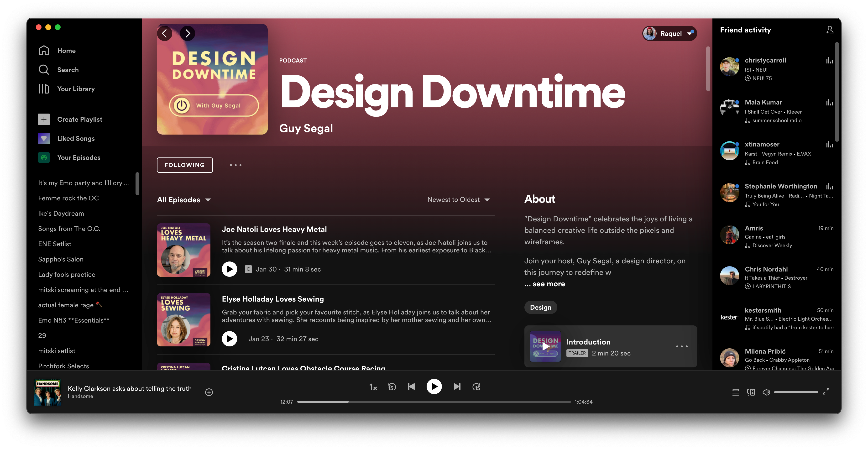Skip forward 15 seconds
The width and height of the screenshot is (868, 449).
476,387
